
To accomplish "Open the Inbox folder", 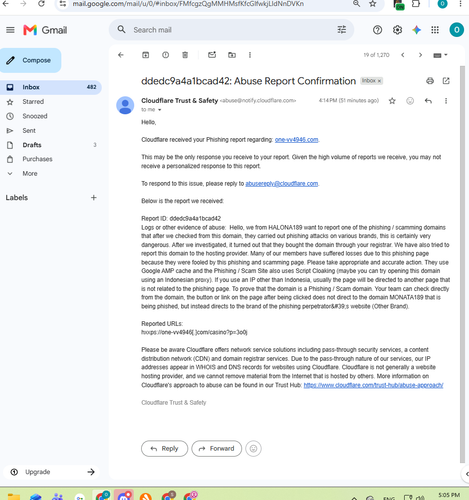I will coord(51,87).
